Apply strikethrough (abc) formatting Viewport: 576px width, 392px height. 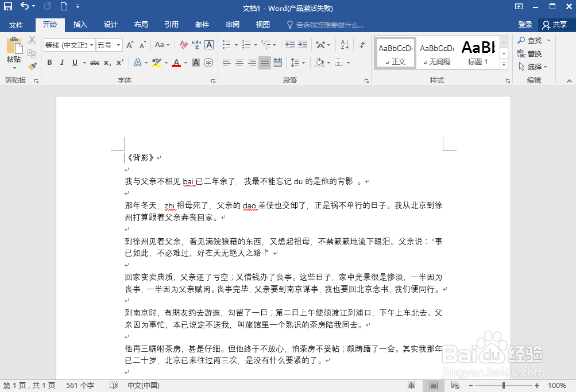click(x=95, y=63)
